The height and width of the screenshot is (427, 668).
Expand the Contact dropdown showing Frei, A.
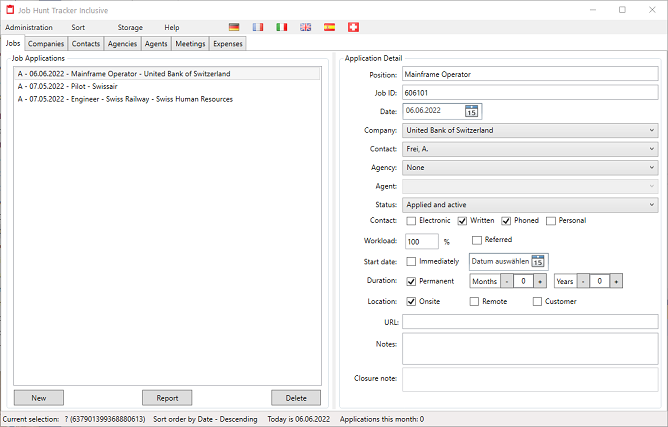(530, 149)
